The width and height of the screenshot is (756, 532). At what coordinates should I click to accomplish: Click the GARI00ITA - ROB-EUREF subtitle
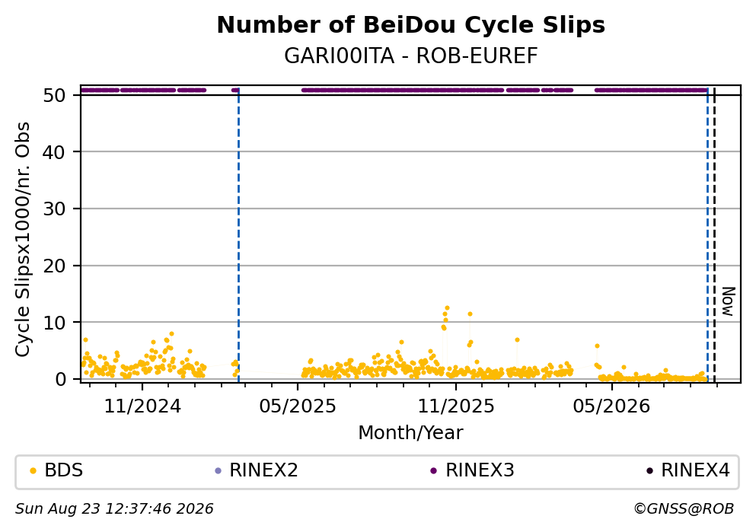[411, 56]
